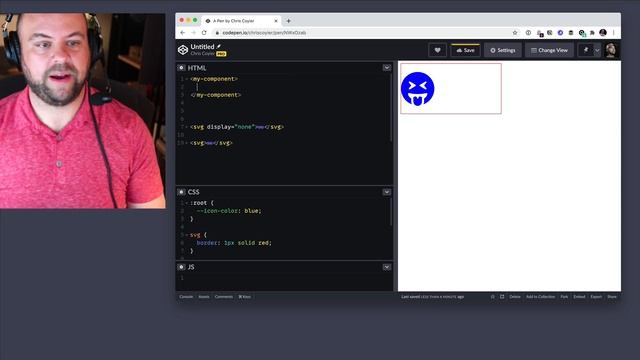Expand the arrow beside the pin button

point(597,50)
